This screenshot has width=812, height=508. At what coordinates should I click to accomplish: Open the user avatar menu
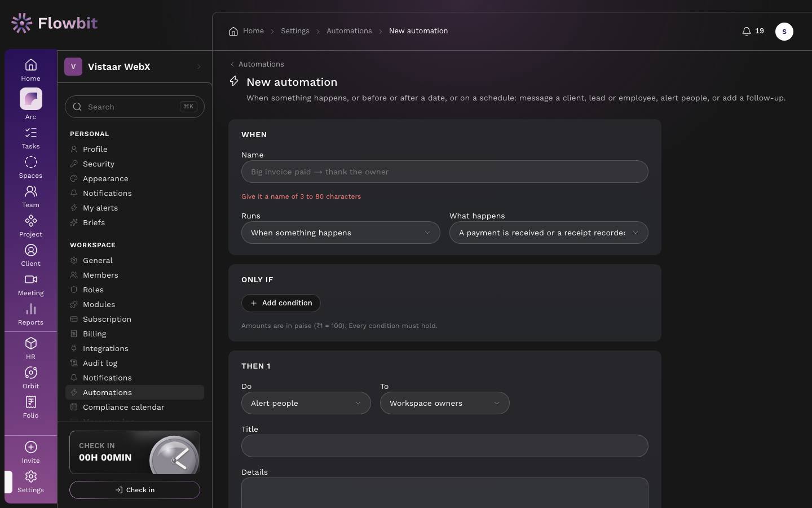pos(784,32)
